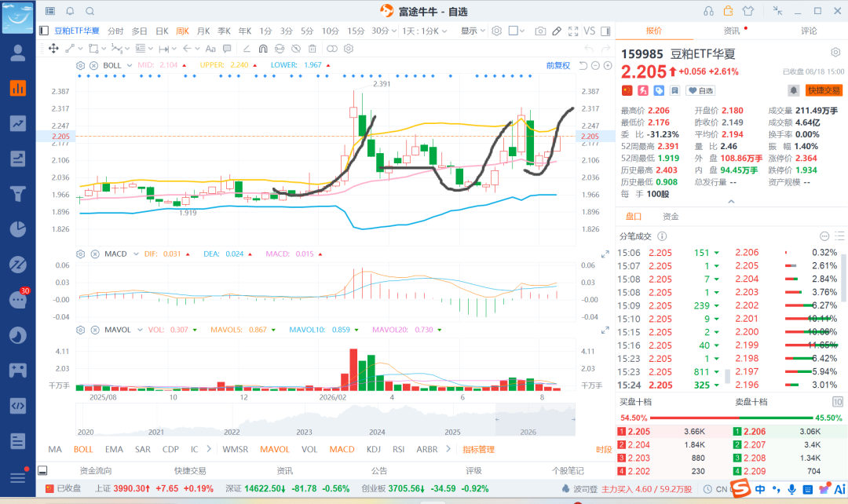The image size is (848, 504).
Task: Switch to 月K monthly chart tab
Action: (203, 31)
